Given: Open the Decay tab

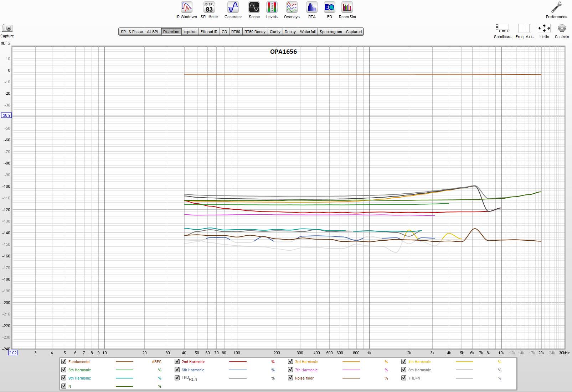Looking at the screenshot, I should (290, 32).
